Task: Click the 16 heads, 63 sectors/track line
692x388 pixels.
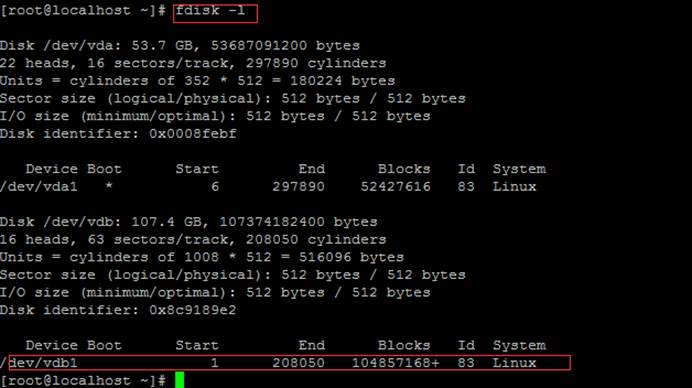Action: (193, 240)
